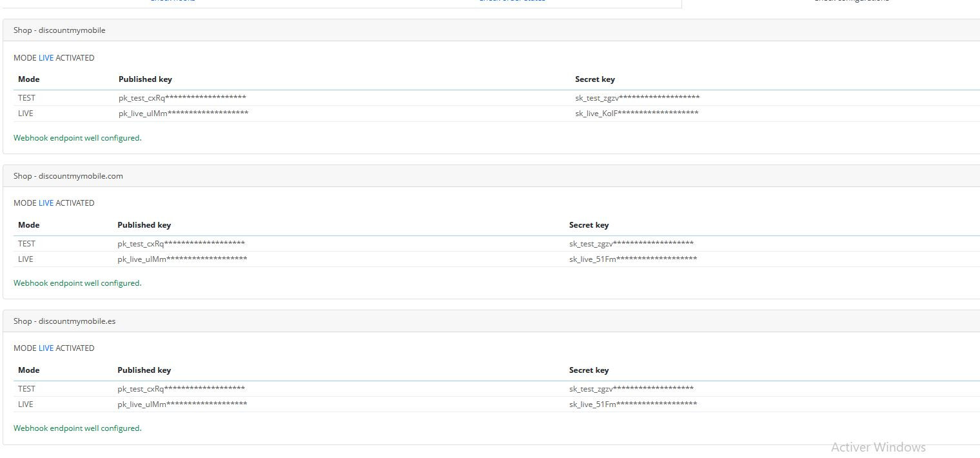This screenshot has width=980, height=458.
Task: Click sk_live_51Fm secret key in discountmymobile.com panel
Action: [632, 259]
